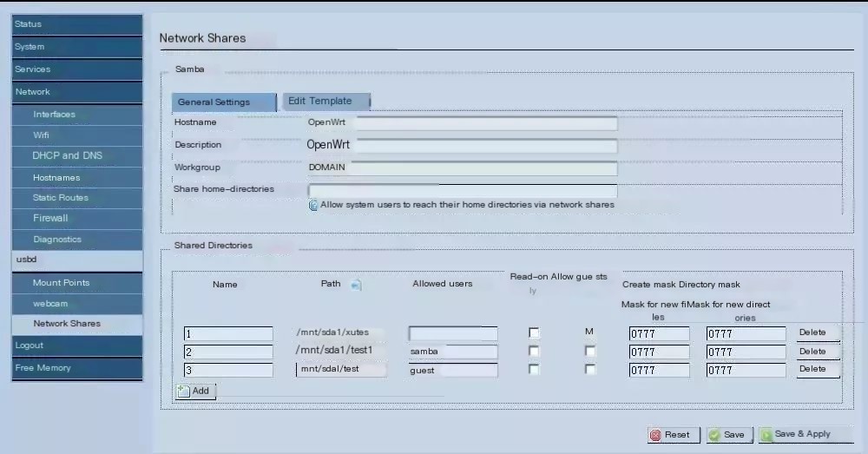Add a new shared directory
868x454 pixels.
194,391
